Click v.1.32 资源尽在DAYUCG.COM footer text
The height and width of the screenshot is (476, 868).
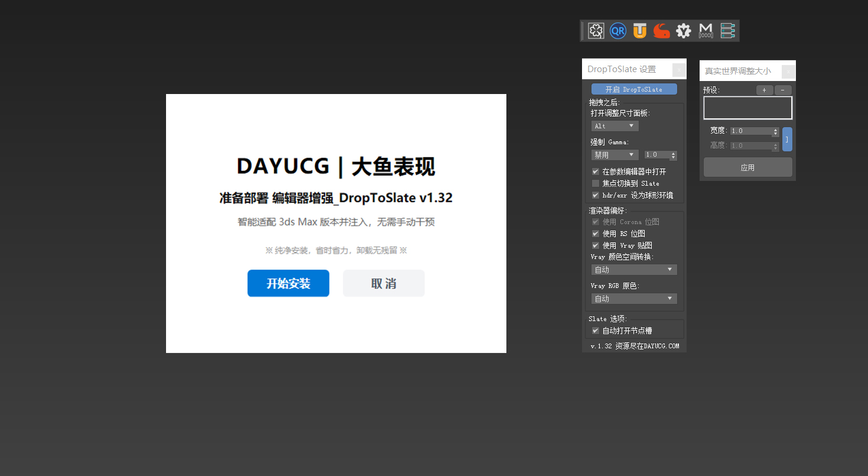pyautogui.click(x=635, y=346)
